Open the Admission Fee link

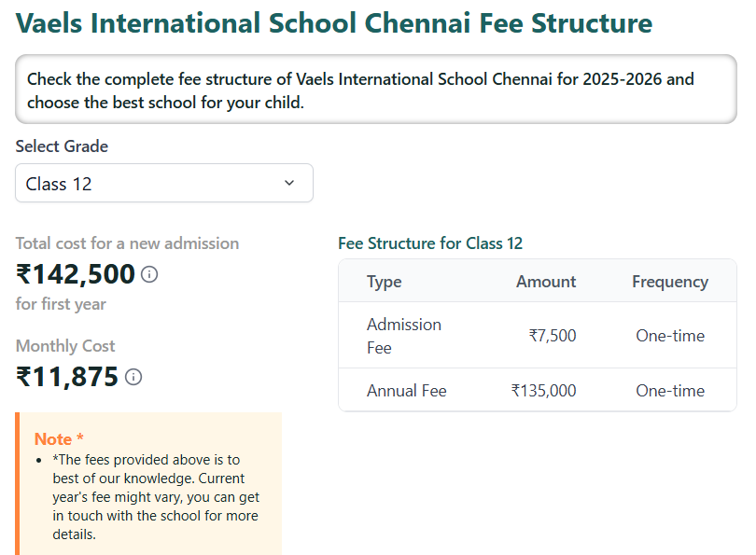tap(404, 335)
